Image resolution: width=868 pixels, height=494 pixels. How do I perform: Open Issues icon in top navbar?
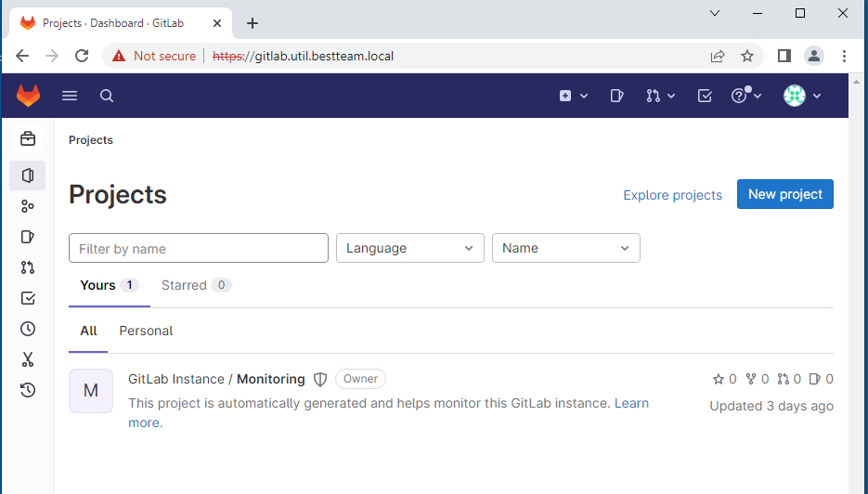[616, 96]
